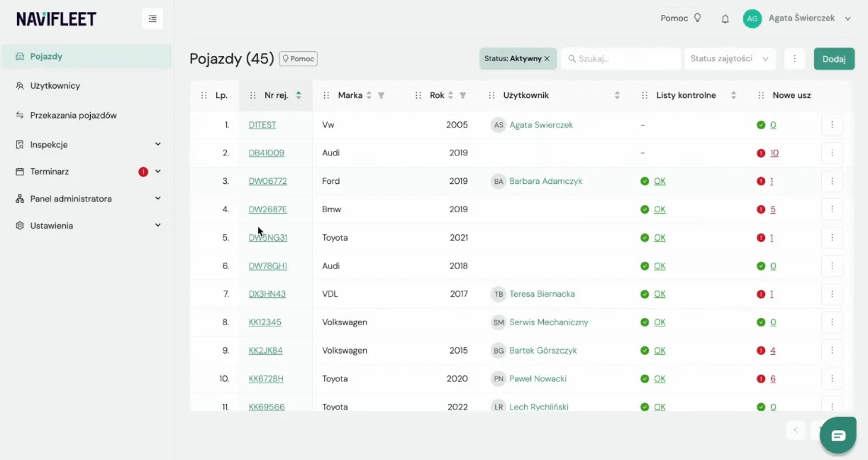The width and height of the screenshot is (868, 460).
Task: Select Ustawienia in sidebar
Action: [52, 226]
